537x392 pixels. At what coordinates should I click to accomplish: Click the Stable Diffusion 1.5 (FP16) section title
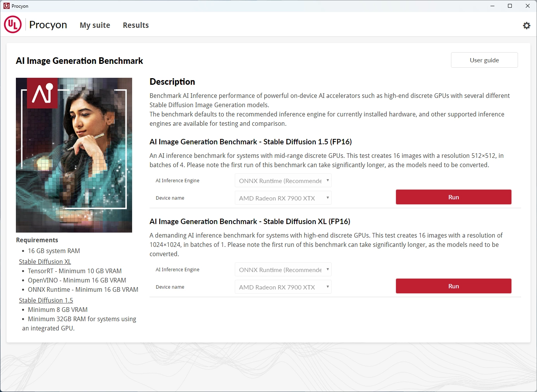click(251, 142)
